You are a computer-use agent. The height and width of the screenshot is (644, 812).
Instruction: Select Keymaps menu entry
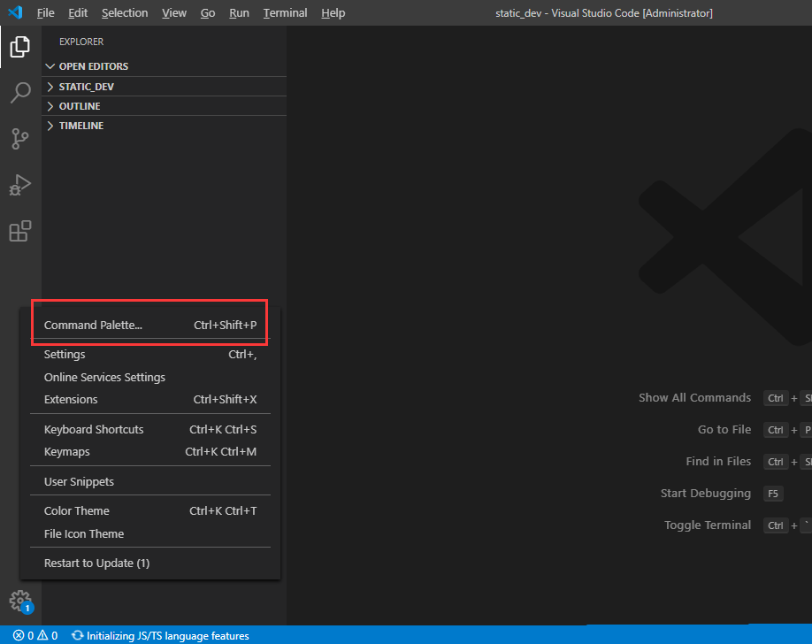150,452
